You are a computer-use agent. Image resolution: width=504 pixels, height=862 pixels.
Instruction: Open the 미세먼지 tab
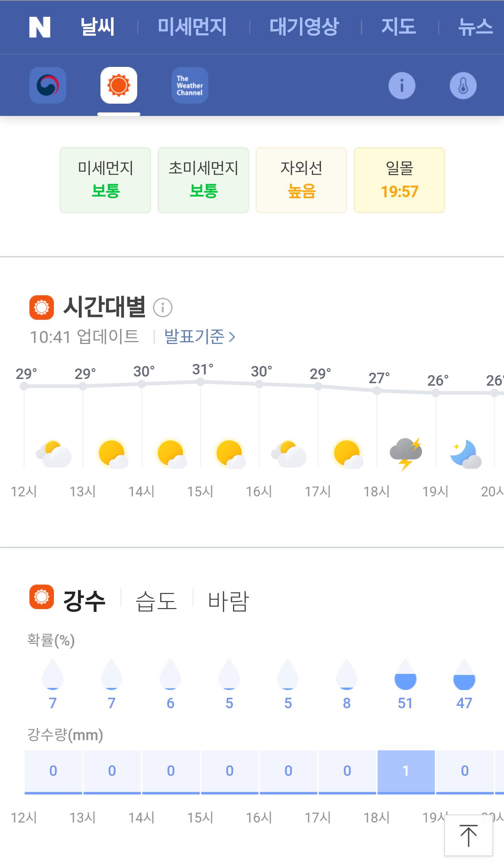coord(192,27)
